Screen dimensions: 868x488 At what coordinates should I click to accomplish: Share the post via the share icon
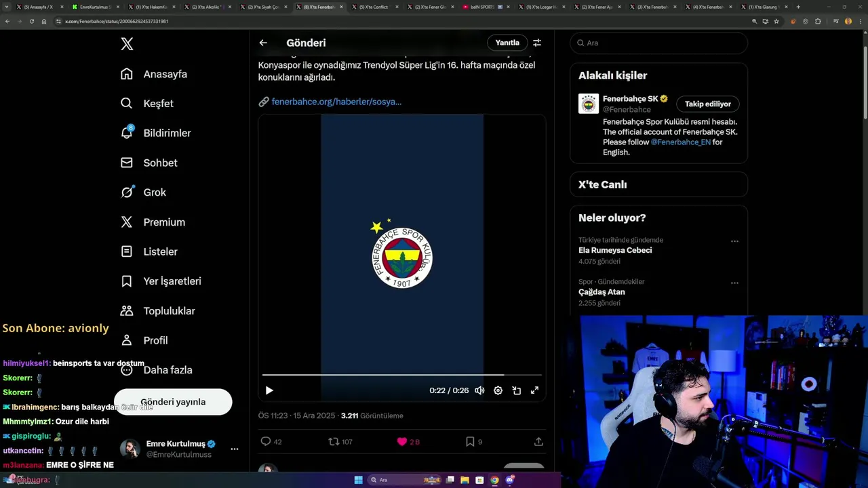pos(538,441)
